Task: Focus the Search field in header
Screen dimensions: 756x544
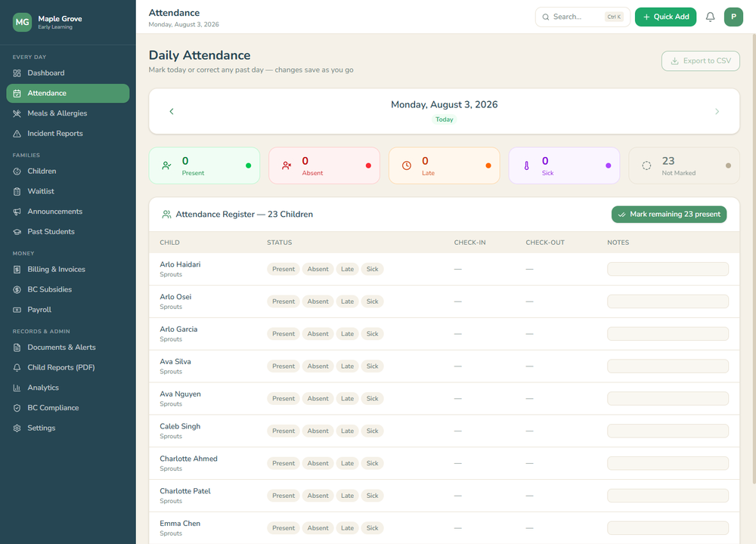Action: [582, 17]
